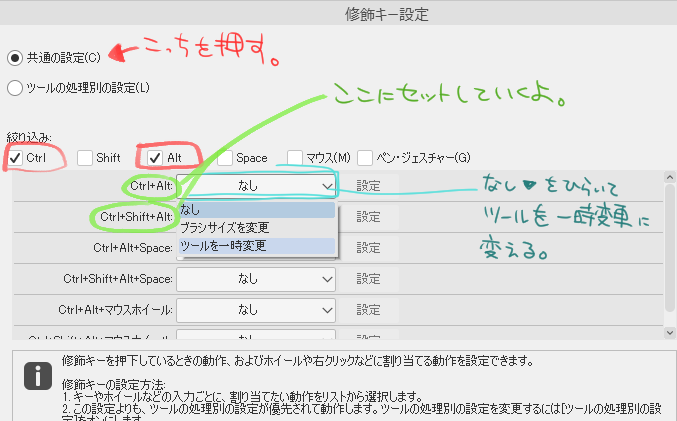Screen dimensions: 677x421
Task: Click the Ctrl+Alt+マウスホイール: row label
Action: (116, 310)
